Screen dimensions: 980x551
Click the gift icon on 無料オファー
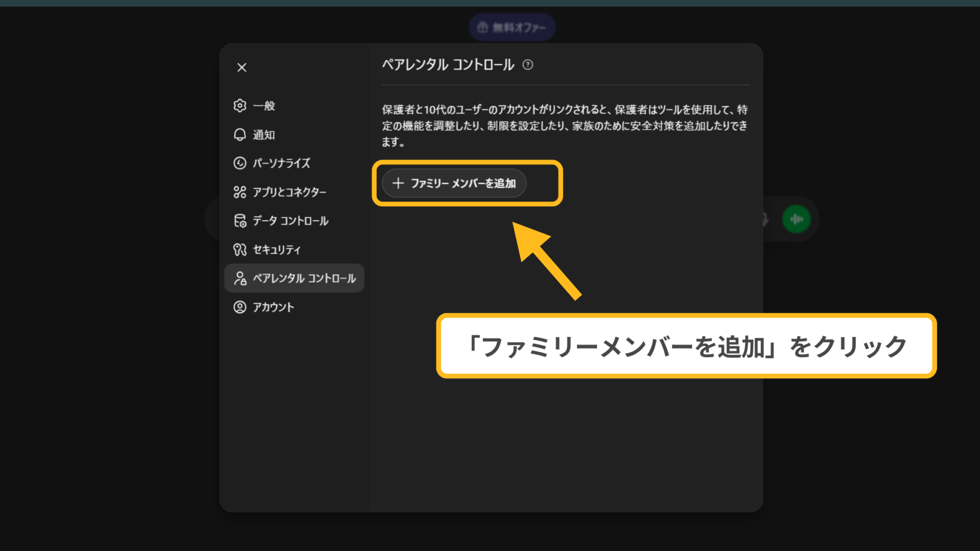coord(482,27)
